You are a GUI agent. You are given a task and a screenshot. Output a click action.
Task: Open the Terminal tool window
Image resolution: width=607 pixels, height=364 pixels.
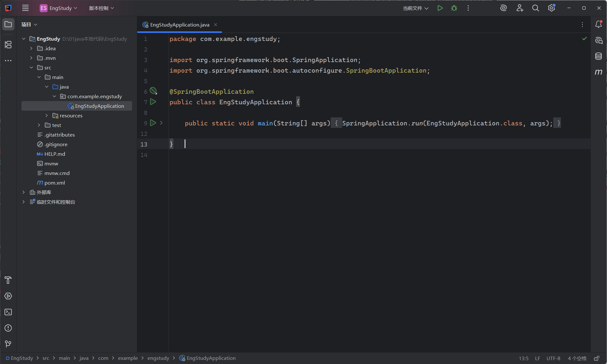tap(8, 312)
